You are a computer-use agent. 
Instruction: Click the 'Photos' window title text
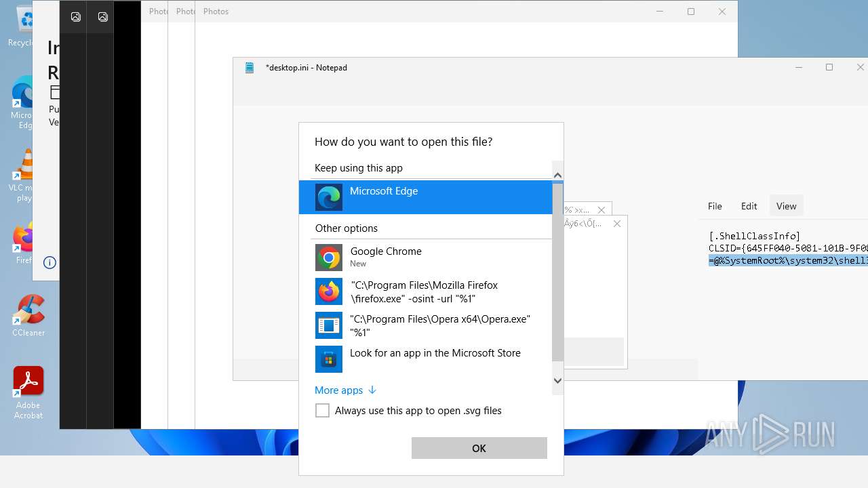pos(216,12)
